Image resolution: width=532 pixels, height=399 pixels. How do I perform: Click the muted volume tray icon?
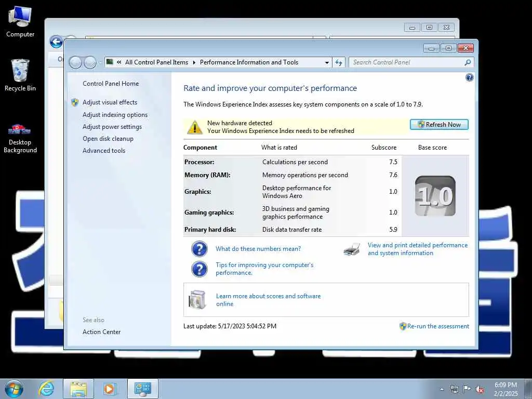coord(480,390)
